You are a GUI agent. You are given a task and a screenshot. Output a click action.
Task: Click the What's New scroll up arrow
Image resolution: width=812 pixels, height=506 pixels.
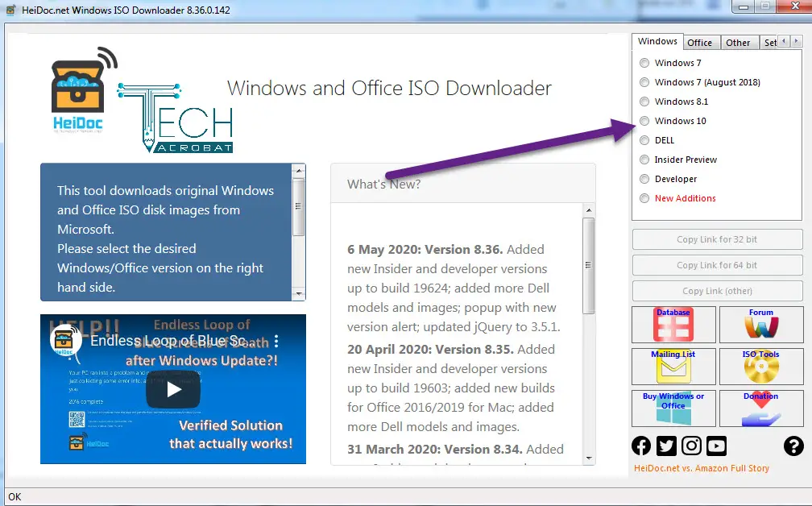click(588, 209)
